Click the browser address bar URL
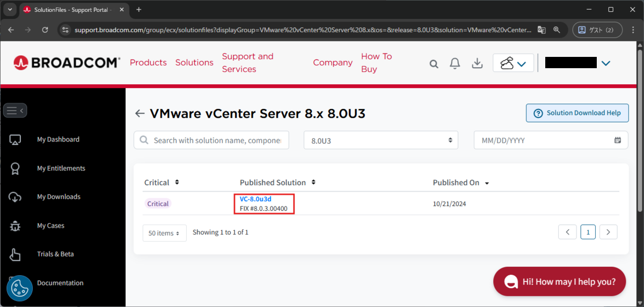The width and height of the screenshot is (644, 307). point(303,30)
